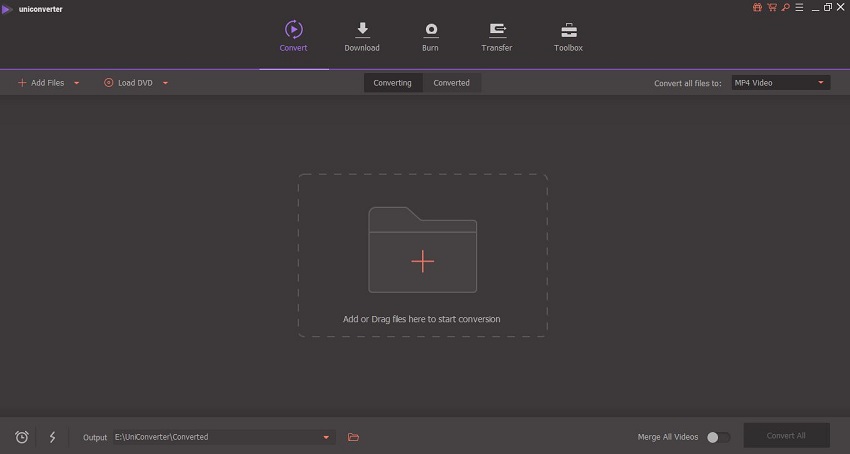850x454 pixels.
Task: Go to the Transfer section
Action: tap(496, 37)
